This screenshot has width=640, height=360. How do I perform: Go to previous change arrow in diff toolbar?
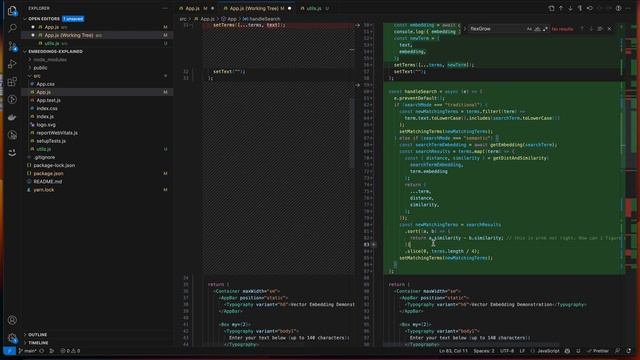pyautogui.click(x=561, y=8)
